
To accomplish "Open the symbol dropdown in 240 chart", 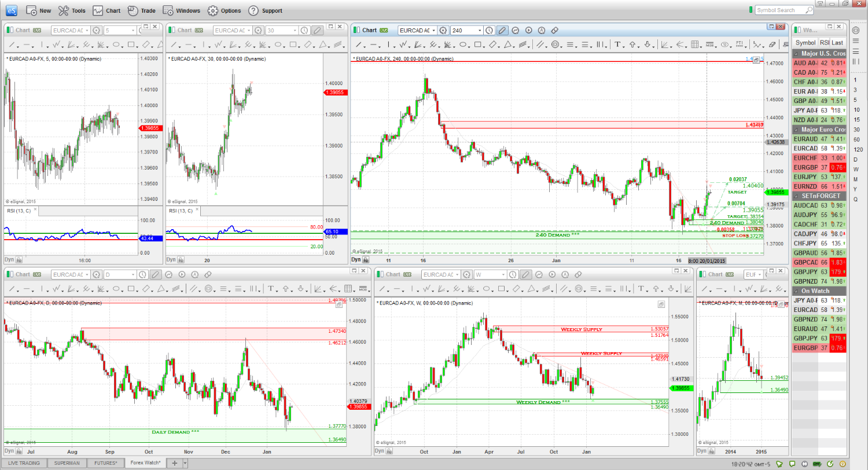I will click(x=434, y=30).
